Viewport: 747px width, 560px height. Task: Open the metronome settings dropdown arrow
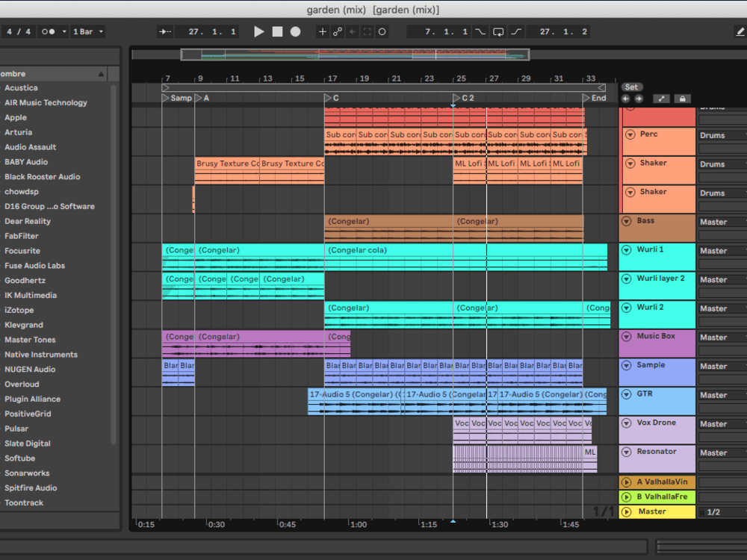point(63,31)
